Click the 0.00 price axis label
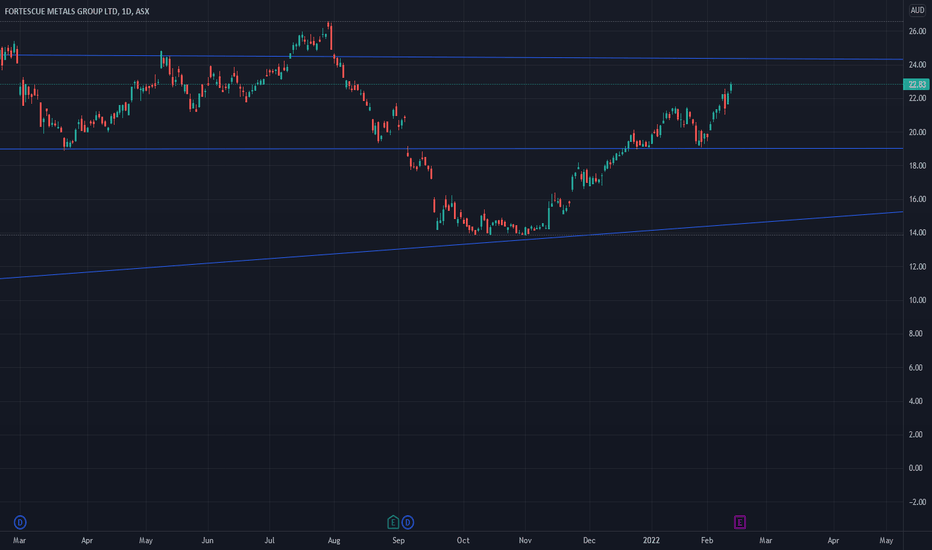The width and height of the screenshot is (932, 550). coord(916,468)
